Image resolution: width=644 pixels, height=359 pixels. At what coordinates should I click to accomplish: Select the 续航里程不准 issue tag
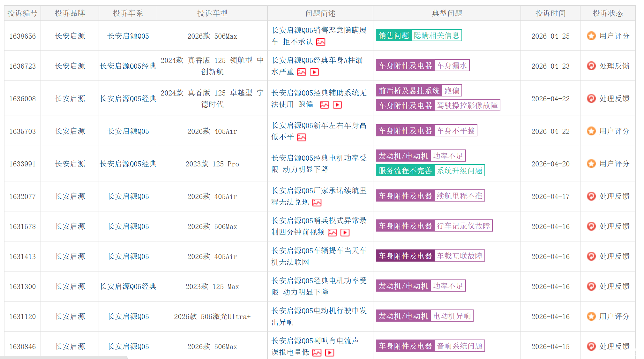coord(460,196)
